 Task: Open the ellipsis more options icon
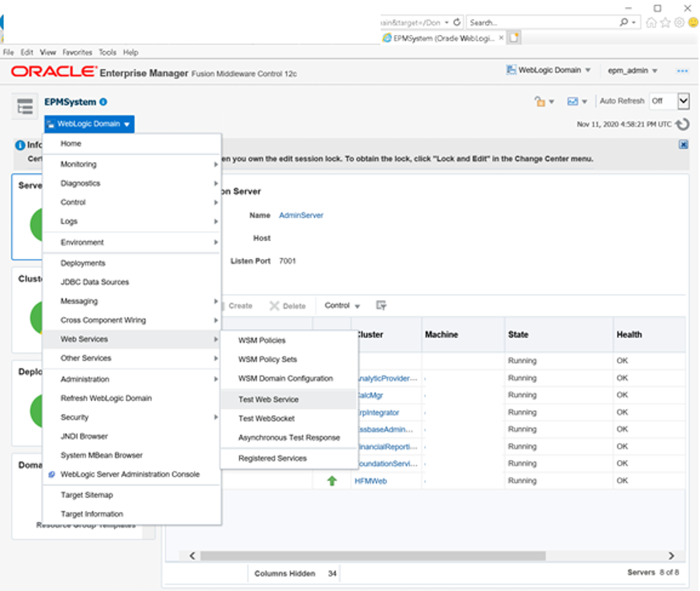tap(682, 71)
